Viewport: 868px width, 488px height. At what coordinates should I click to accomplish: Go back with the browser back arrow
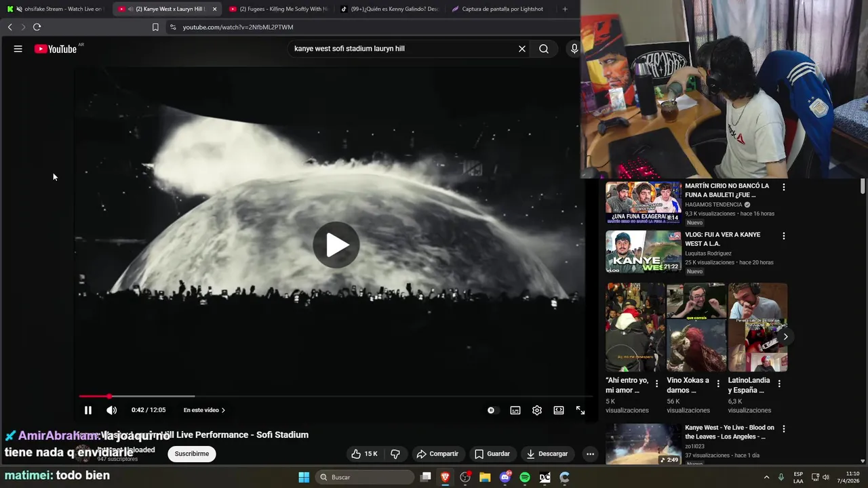(9, 27)
